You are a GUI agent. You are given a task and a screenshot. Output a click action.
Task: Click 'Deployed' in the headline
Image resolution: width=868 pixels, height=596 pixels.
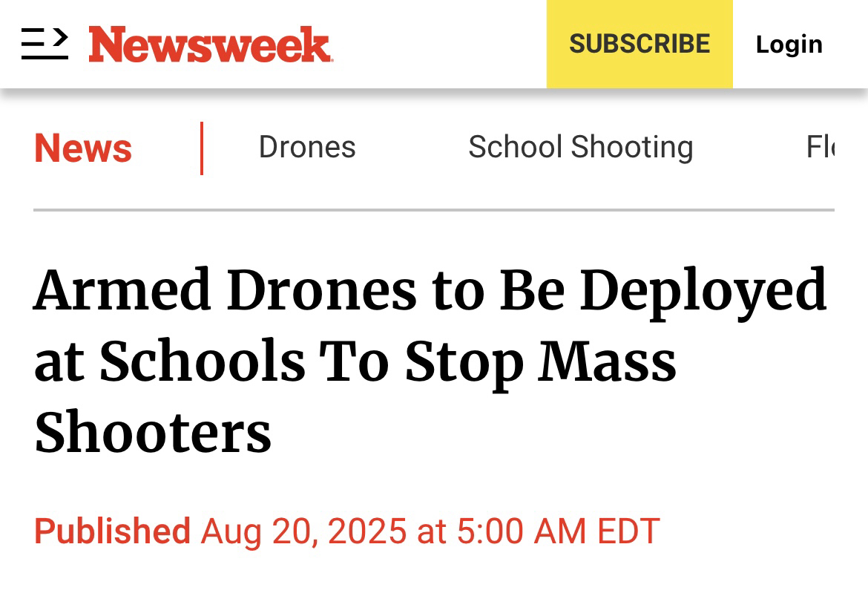(x=703, y=289)
